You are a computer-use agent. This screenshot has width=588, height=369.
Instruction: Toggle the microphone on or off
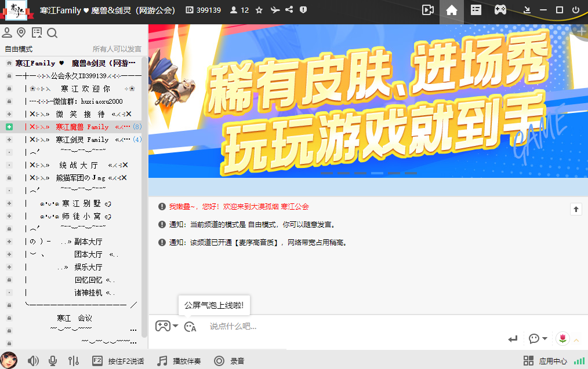tap(53, 361)
